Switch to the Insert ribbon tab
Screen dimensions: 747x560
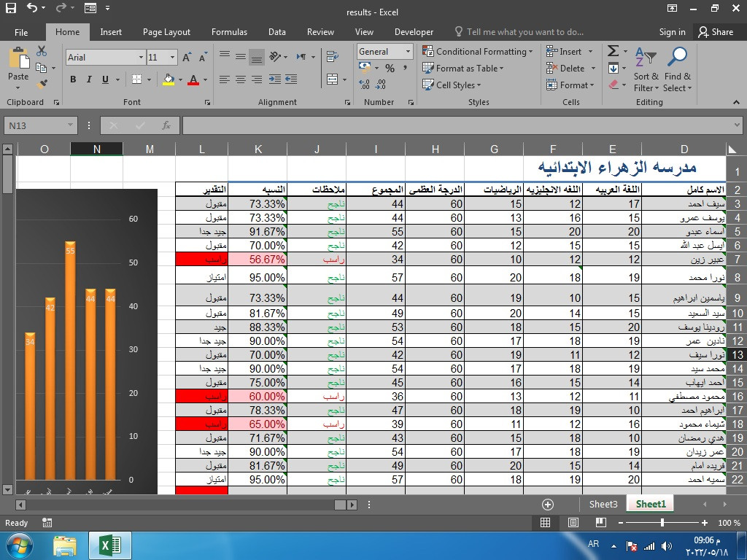[x=111, y=32]
